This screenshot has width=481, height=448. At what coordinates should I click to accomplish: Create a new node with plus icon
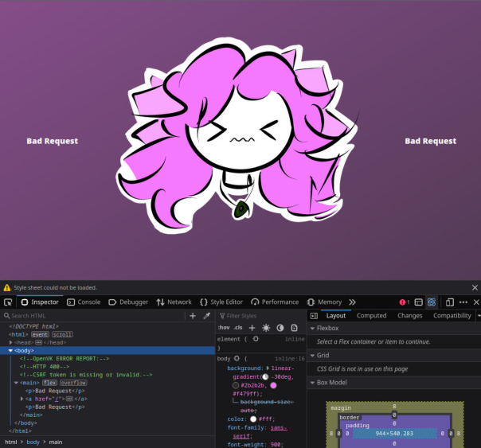tap(193, 316)
